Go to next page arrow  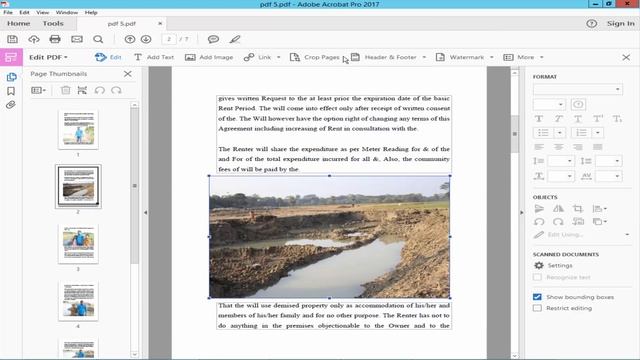146,39
